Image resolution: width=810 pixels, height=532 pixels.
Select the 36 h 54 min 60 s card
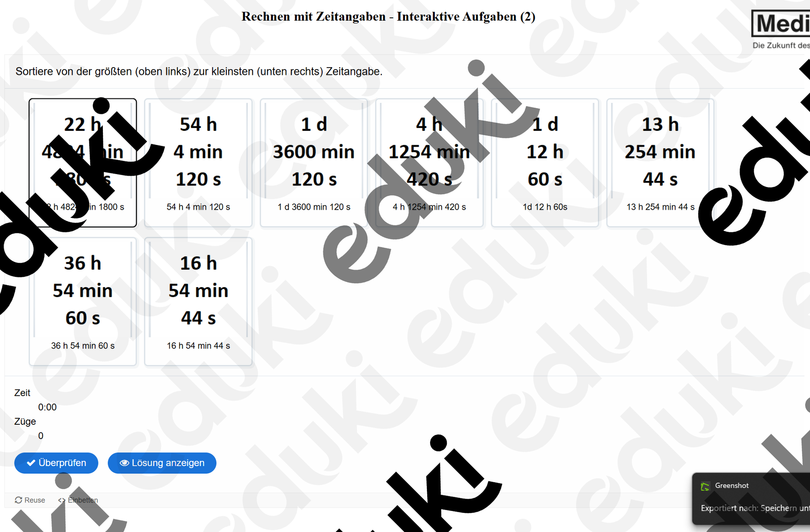[83, 302]
